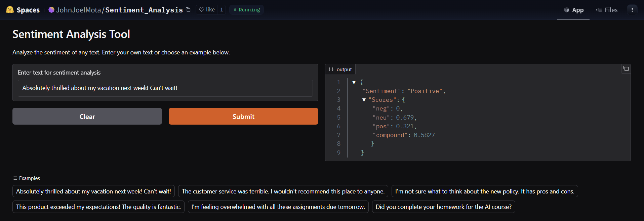Open the Files tab
The image size is (644, 221).
[x=607, y=10]
